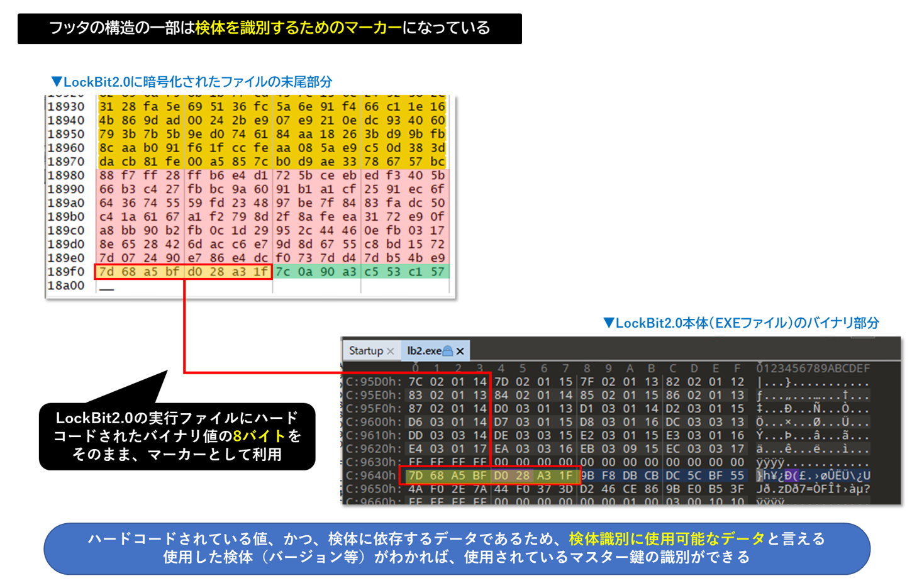
Task: Click the blue heading above the lb2.exe hex editor
Action: click(741, 323)
